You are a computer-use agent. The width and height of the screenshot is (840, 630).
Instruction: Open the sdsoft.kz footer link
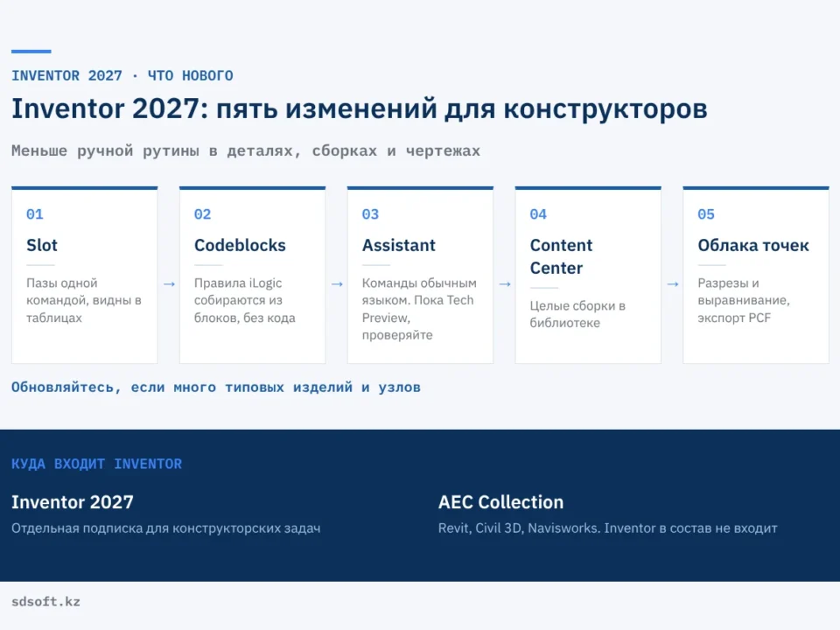click(46, 602)
